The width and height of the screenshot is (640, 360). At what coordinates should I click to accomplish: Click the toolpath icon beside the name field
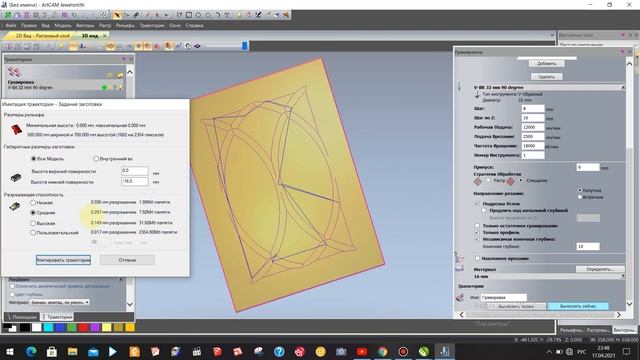[460, 297]
